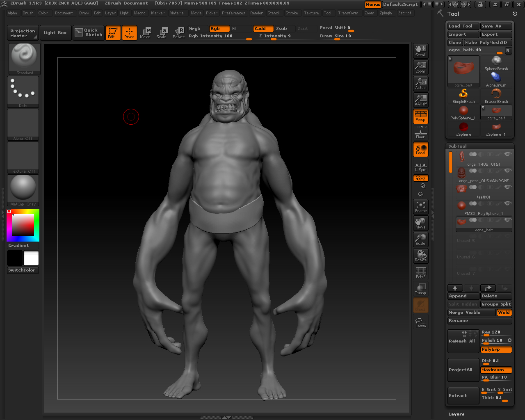525x420 pixels.
Task: Toggle Persp perspective view
Action: [x=420, y=116]
